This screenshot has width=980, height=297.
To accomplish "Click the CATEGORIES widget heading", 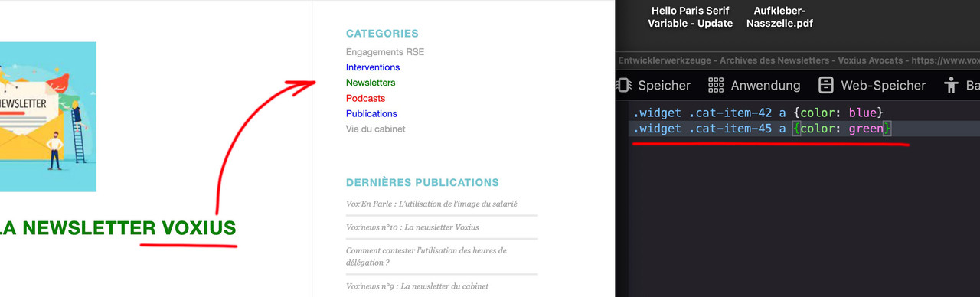I will coord(382,34).
